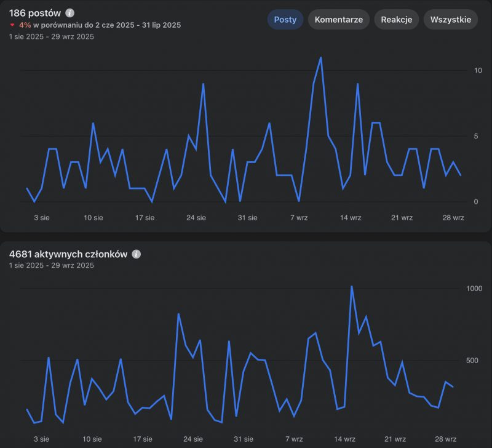Click the 7 wrz label on posts chart axis
Image resolution: width=492 pixels, height=448 pixels.
point(299,217)
